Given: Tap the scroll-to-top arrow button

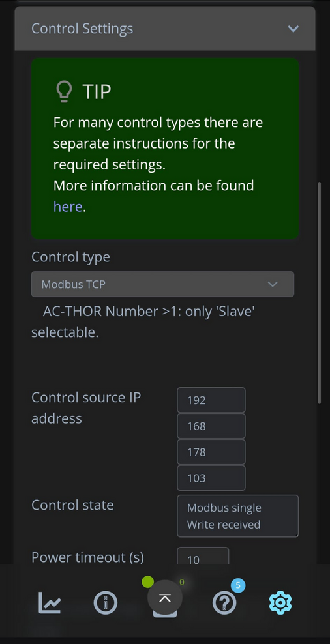Looking at the screenshot, I should click(165, 598).
